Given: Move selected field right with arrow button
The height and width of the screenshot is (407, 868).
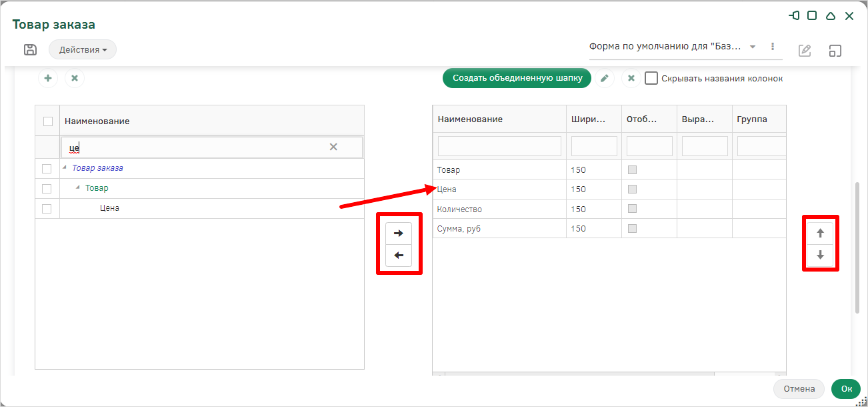Looking at the screenshot, I should [399, 234].
